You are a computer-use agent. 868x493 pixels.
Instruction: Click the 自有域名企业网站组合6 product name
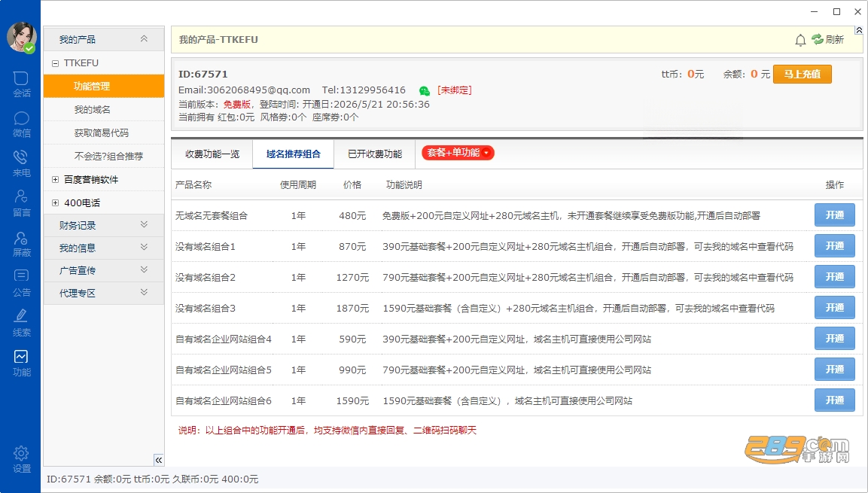(x=223, y=400)
